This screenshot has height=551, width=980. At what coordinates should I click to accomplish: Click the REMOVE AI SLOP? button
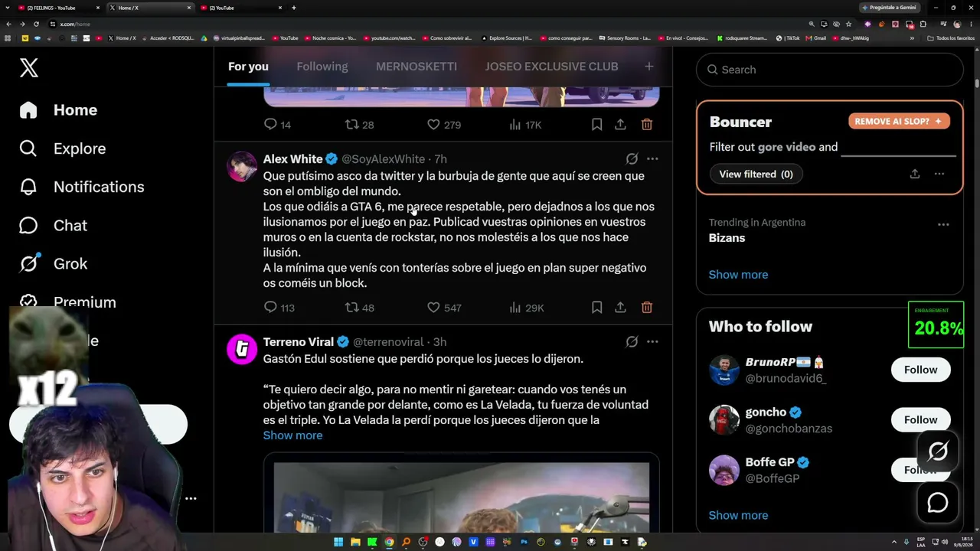pos(899,121)
